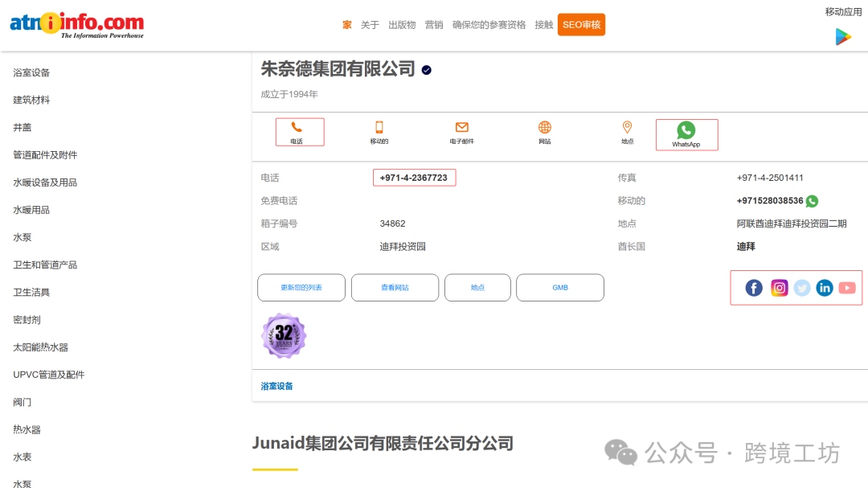Open the GMB button
The width and height of the screenshot is (868, 488).
(x=559, y=287)
